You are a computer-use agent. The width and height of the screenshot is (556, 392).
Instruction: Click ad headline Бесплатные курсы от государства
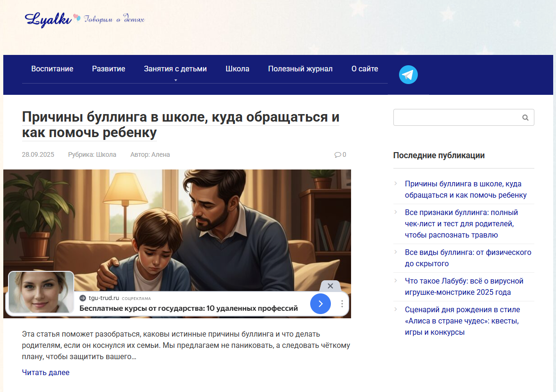point(188,308)
